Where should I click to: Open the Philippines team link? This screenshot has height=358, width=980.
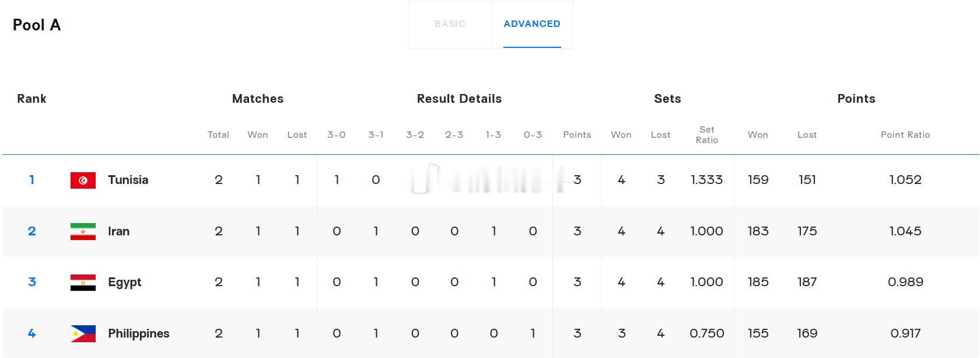tap(138, 333)
